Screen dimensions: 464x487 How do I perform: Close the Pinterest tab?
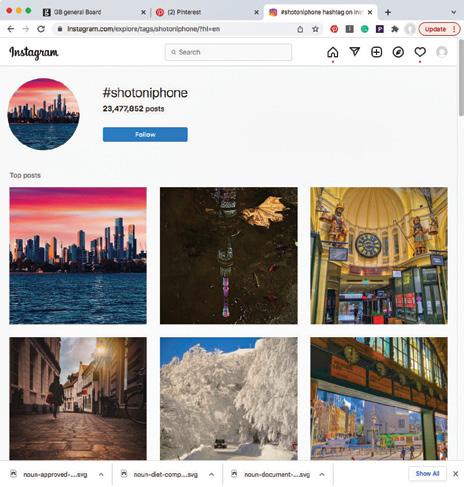[256, 12]
